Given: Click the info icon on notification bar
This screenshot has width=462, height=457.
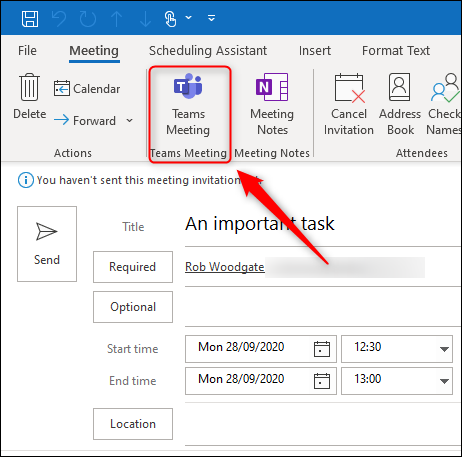Looking at the screenshot, I should pos(26,180).
